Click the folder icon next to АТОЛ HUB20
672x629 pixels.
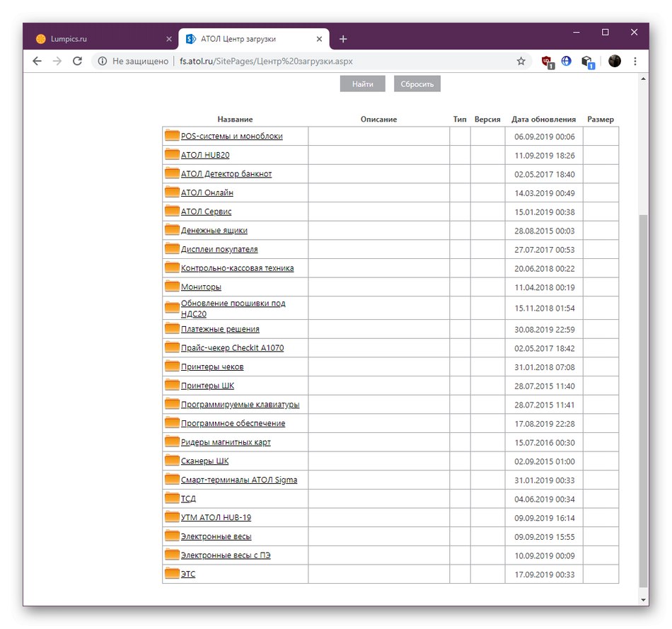tap(172, 154)
